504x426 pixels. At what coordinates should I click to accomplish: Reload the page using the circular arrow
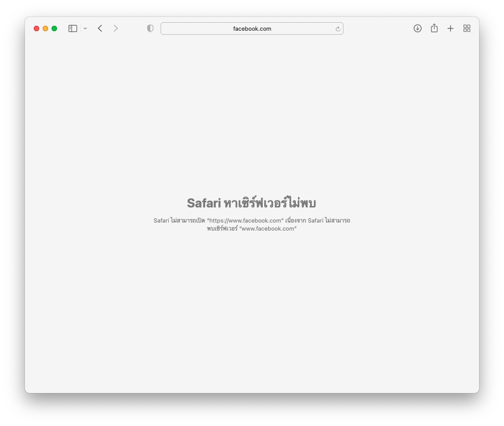338,28
